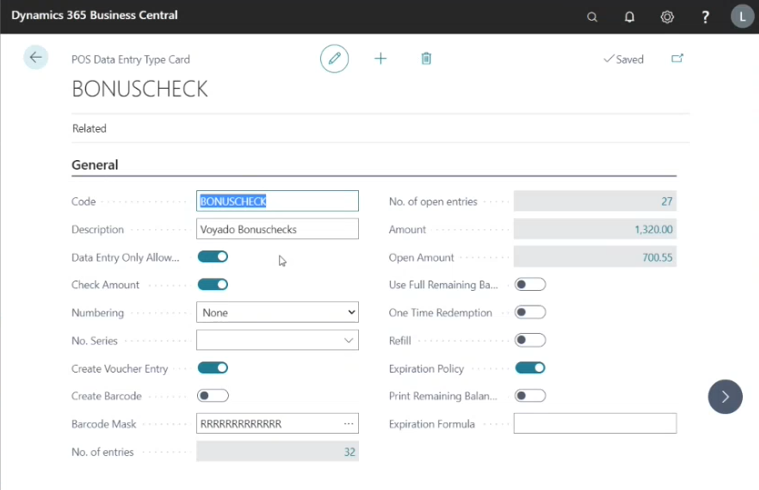The width and height of the screenshot is (759, 490).
Task: Delete the record with the trash icon
Action: pos(426,59)
